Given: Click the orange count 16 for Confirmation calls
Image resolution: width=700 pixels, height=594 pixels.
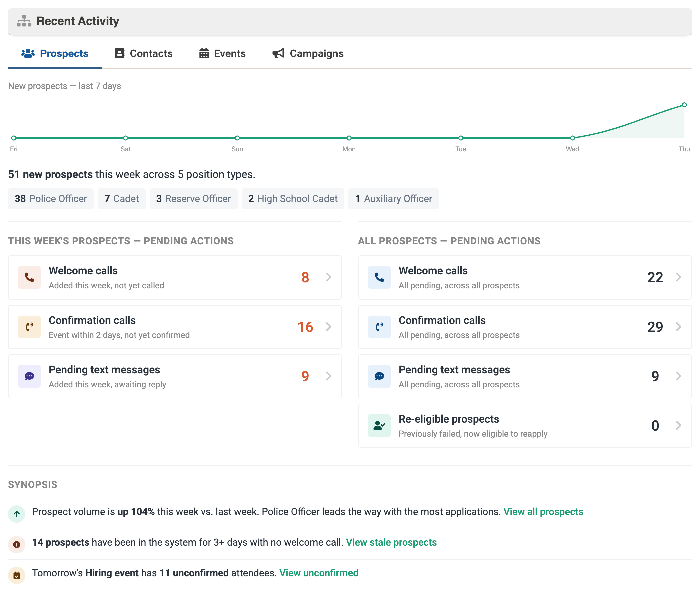Looking at the screenshot, I should (x=305, y=327).
